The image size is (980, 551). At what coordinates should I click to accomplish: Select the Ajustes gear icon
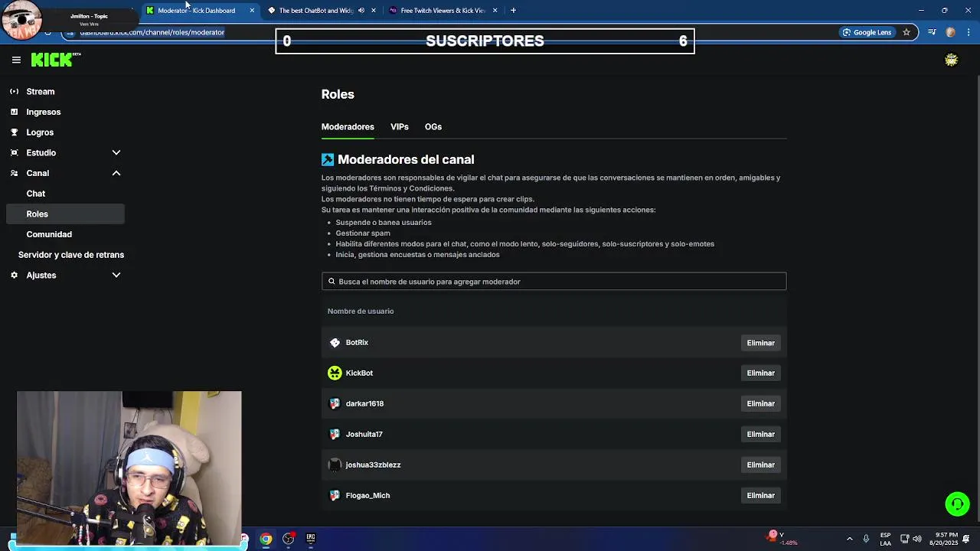pyautogui.click(x=14, y=275)
